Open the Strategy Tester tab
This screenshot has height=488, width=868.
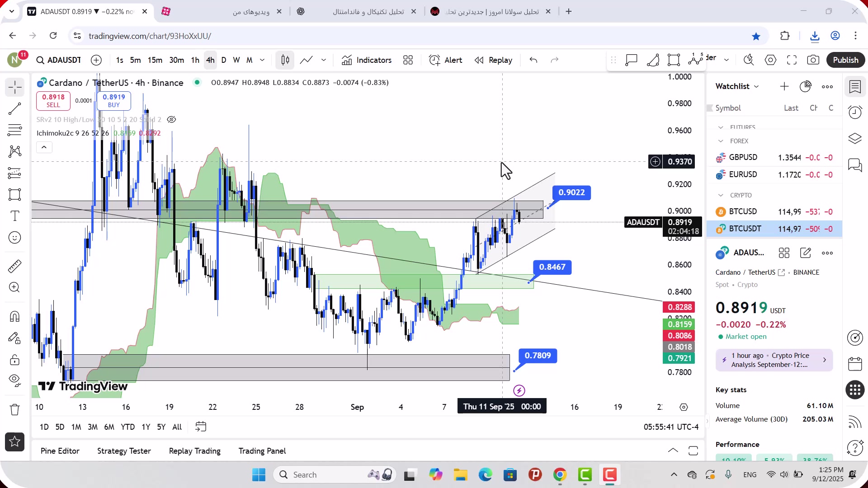pos(124,451)
